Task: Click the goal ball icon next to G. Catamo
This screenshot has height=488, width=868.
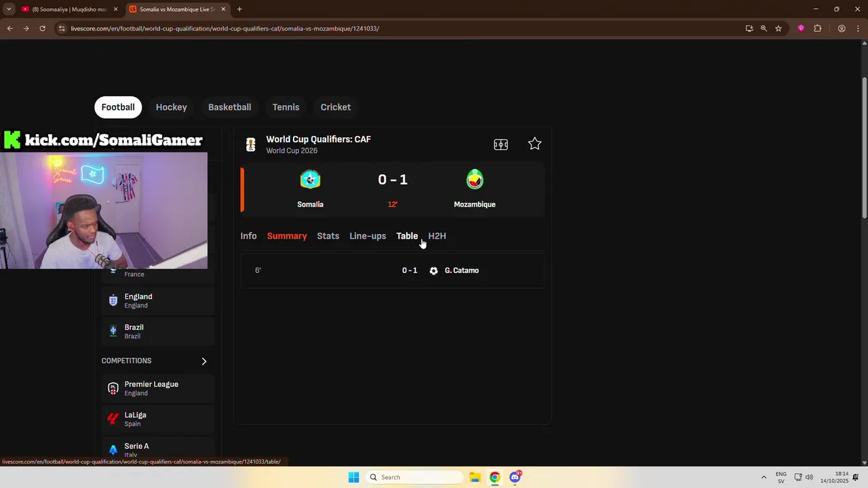Action: point(434,270)
